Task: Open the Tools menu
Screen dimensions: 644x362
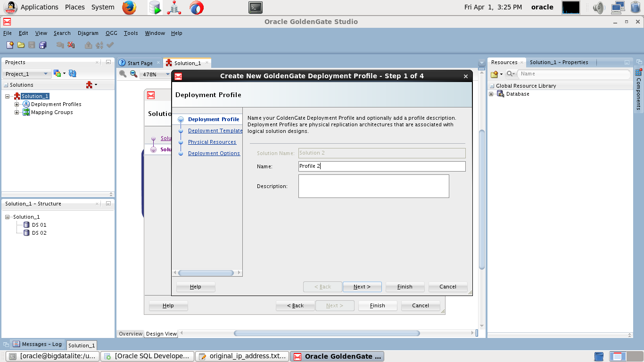Action: (x=131, y=33)
